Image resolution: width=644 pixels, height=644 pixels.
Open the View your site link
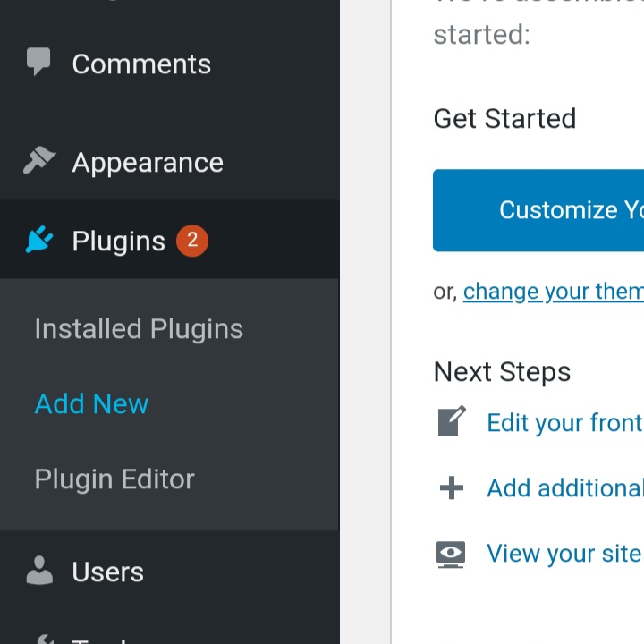click(x=563, y=554)
